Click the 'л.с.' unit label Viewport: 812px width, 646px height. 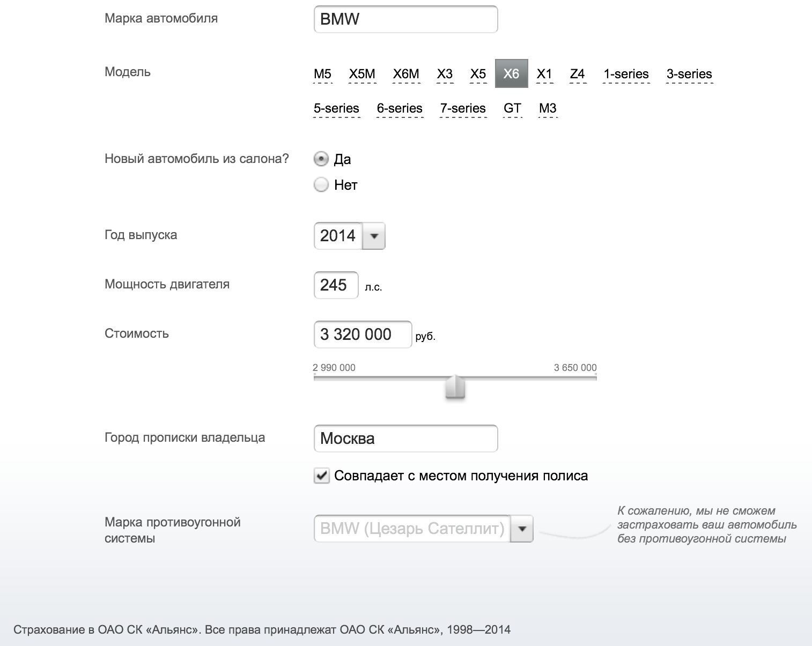click(373, 287)
